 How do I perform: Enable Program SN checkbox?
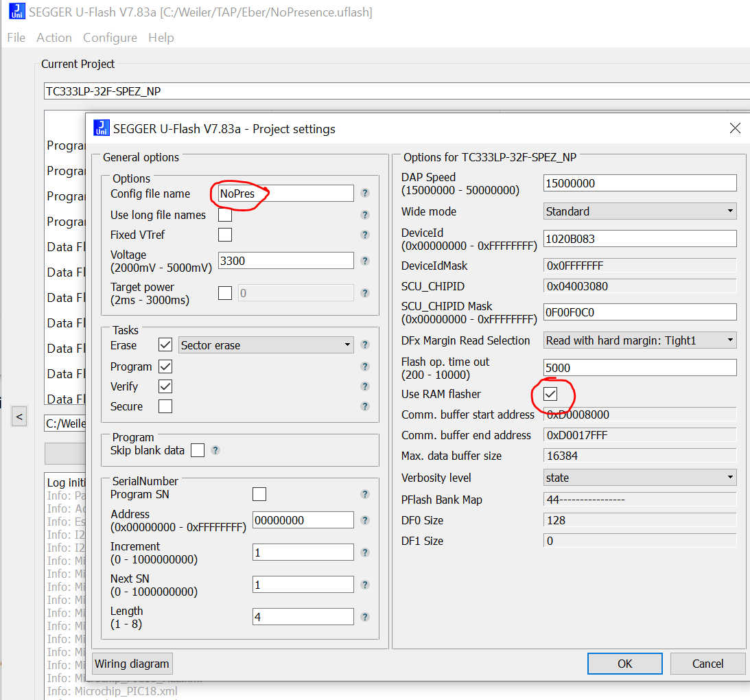pyautogui.click(x=259, y=494)
